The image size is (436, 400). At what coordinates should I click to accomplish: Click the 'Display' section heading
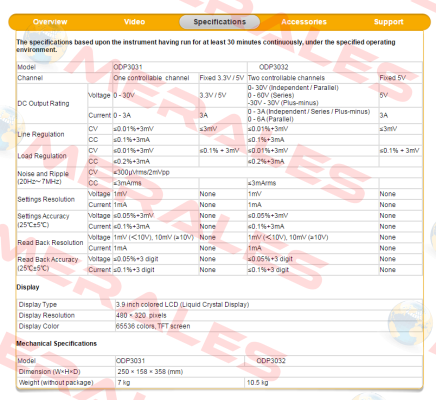click(28, 287)
